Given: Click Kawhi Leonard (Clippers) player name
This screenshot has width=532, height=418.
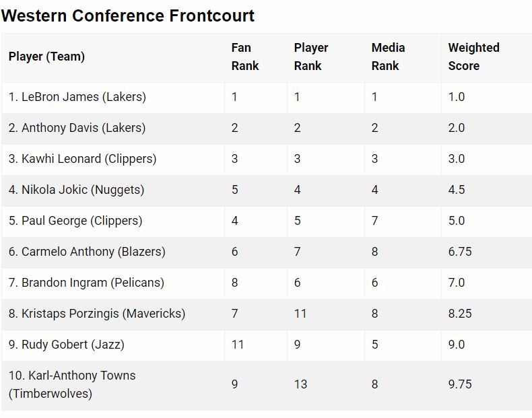Looking at the screenshot, I should pyautogui.click(x=82, y=159).
